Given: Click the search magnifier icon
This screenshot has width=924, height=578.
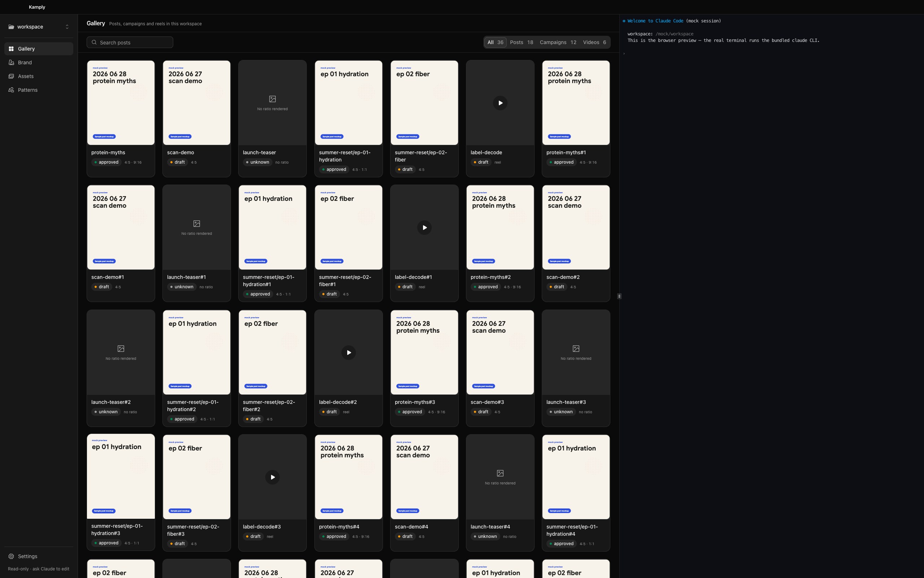Looking at the screenshot, I should coord(94,42).
